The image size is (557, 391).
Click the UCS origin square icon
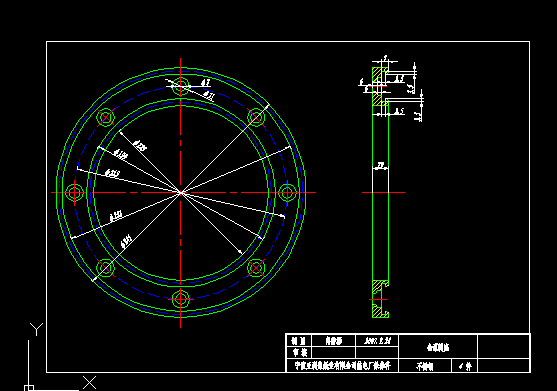pos(29,388)
